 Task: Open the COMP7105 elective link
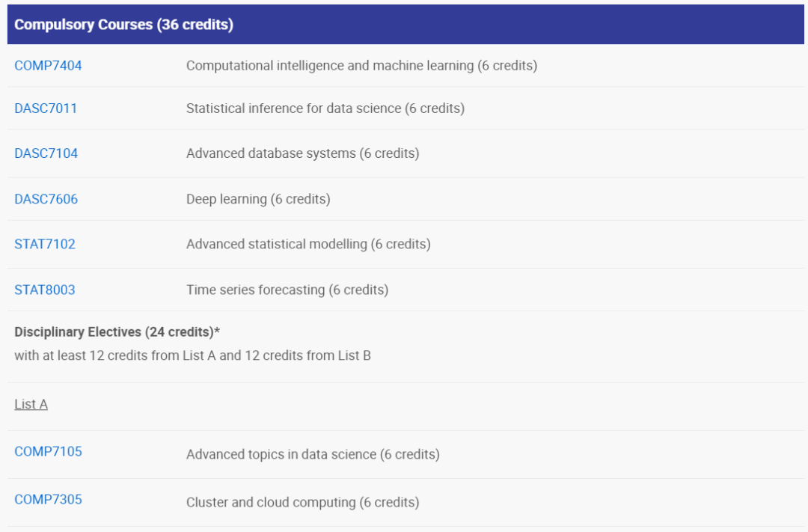pos(48,451)
